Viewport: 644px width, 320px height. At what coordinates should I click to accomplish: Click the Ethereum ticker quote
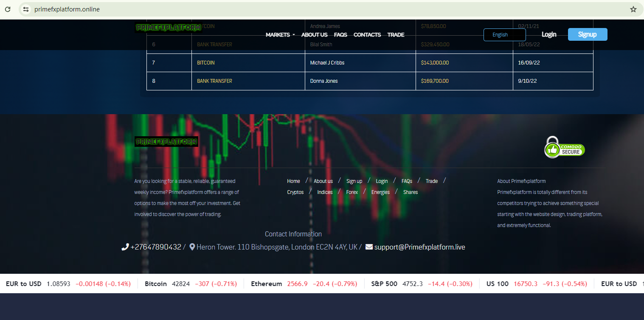(x=304, y=284)
